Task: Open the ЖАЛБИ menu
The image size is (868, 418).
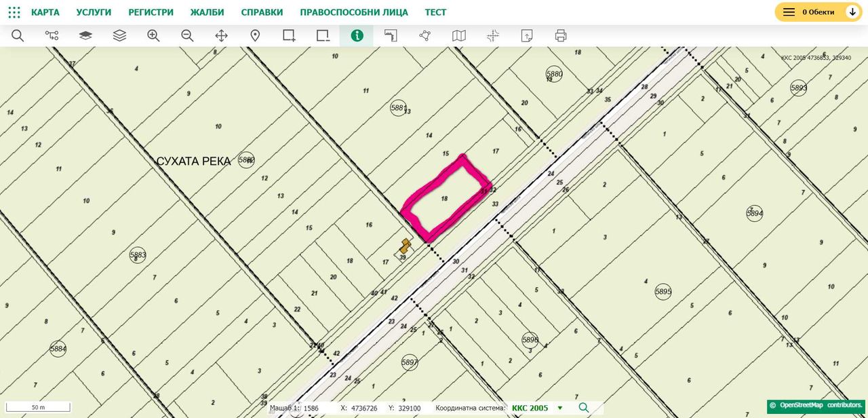Action: pyautogui.click(x=207, y=12)
